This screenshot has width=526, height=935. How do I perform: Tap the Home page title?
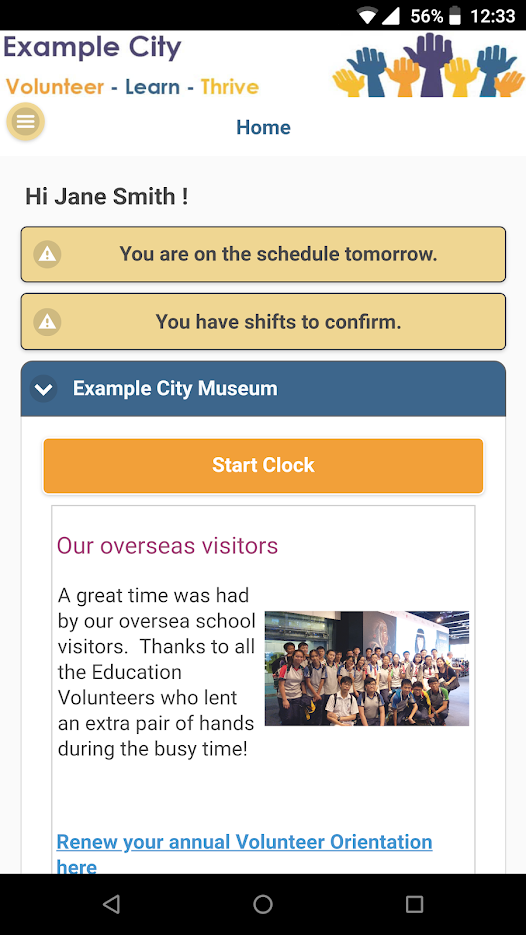click(263, 127)
